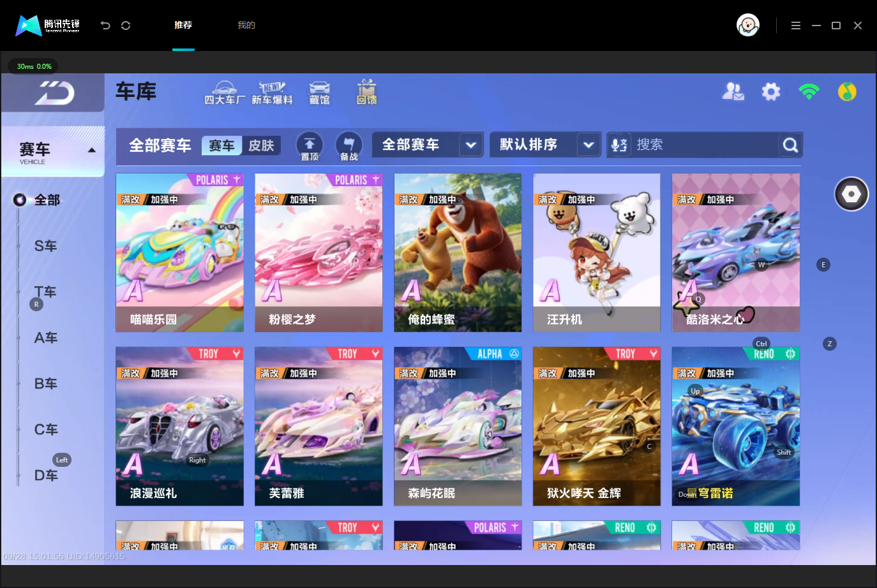877x588 pixels.
Task: Select the 汪升机 car card
Action: pos(597,253)
